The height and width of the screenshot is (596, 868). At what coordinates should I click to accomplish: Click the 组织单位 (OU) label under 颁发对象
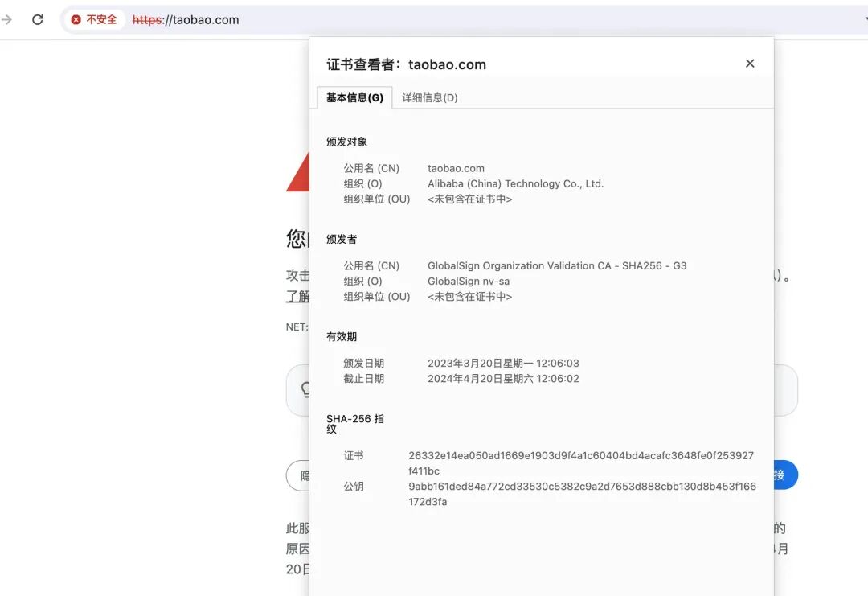click(376, 199)
